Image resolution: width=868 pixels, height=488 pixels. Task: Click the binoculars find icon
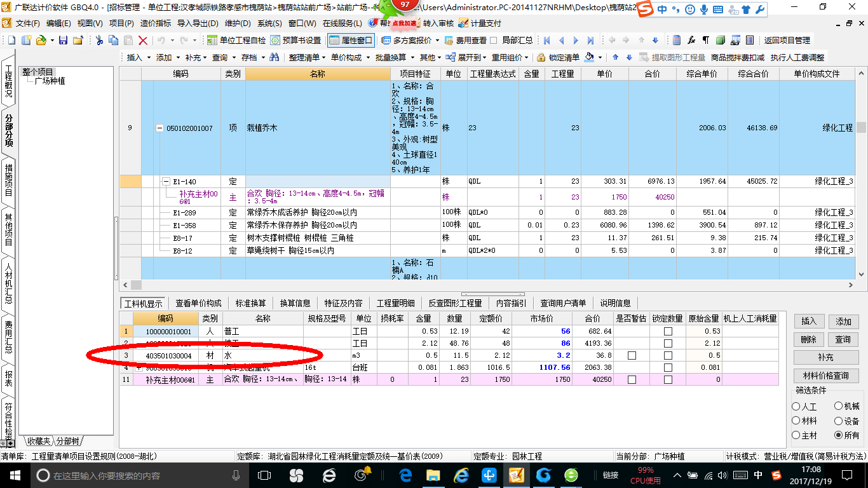point(275,57)
